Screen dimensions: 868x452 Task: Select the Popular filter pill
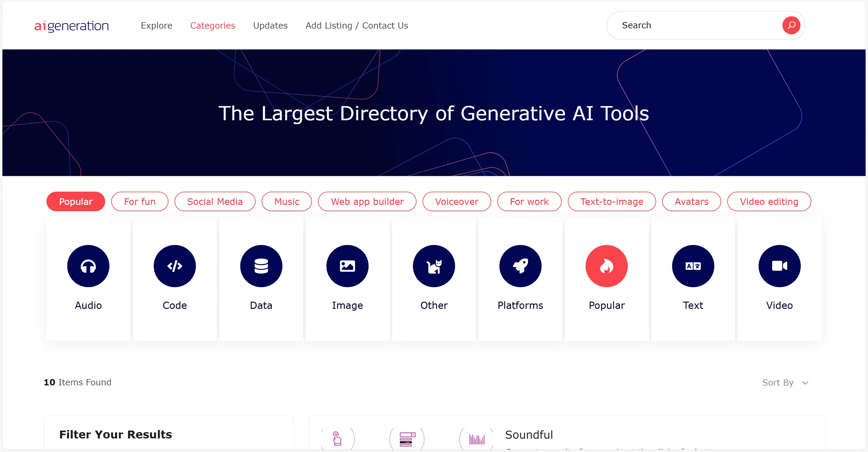(x=76, y=201)
